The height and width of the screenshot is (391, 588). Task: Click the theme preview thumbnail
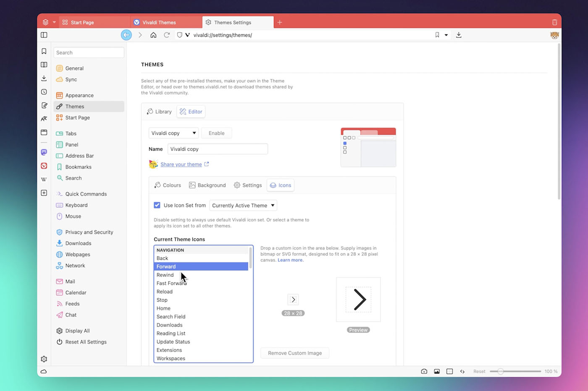tap(368, 147)
